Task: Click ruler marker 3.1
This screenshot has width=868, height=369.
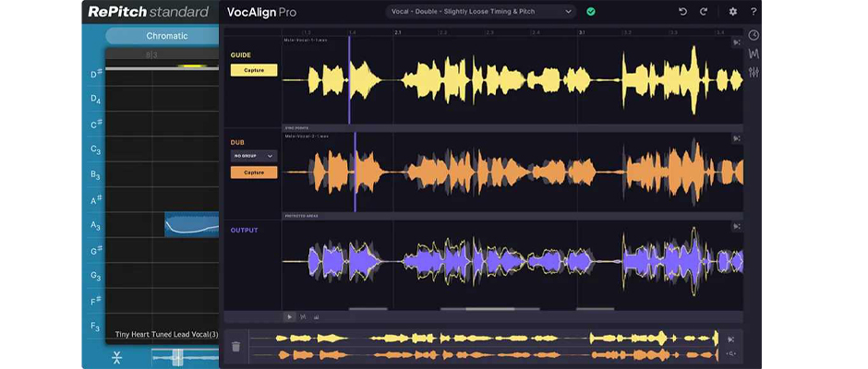Action: coord(582,32)
